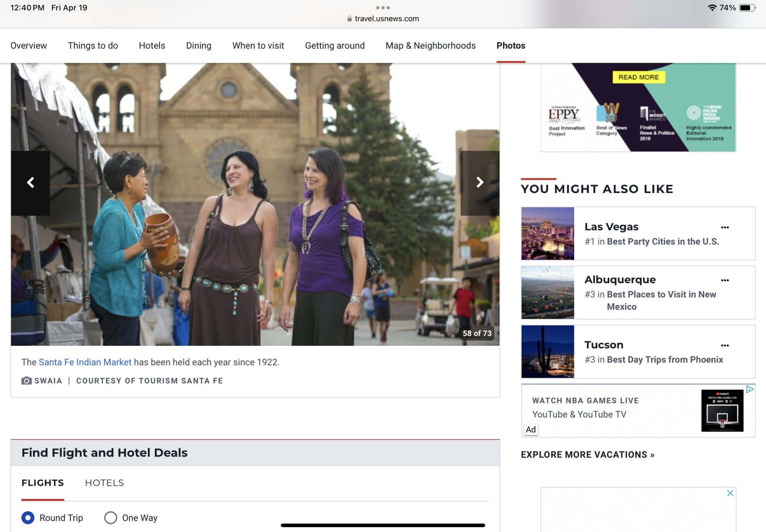Open the Map & Neighborhoods section
Image resolution: width=766 pixels, height=532 pixels.
pyautogui.click(x=430, y=45)
